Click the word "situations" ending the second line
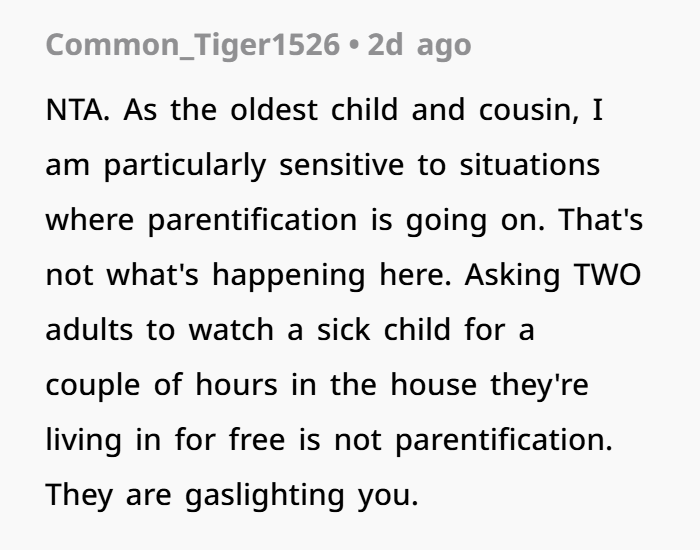The height and width of the screenshot is (550, 700). (x=529, y=165)
